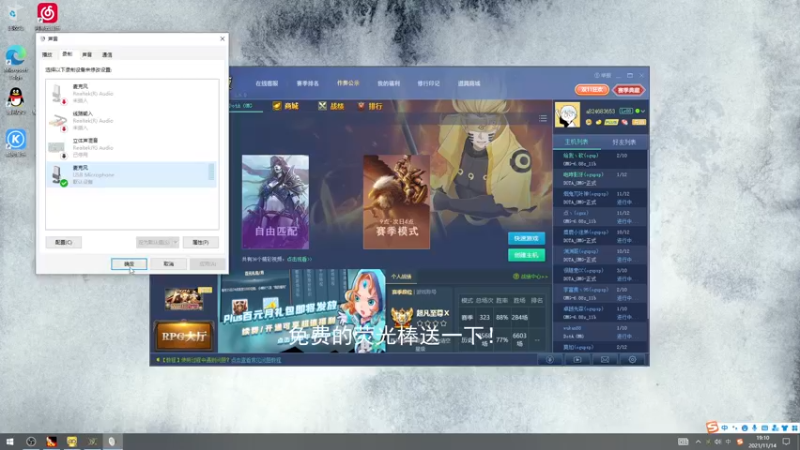The image size is (800, 450).
Task: Open the mail envelope icon in bottom bar
Action: point(605,360)
